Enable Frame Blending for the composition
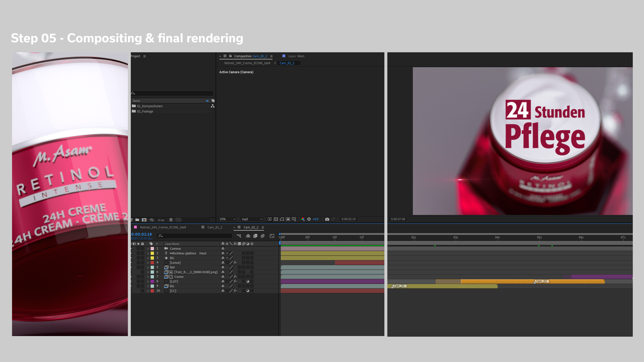The width and height of the screenshot is (644, 362). pyautogui.click(x=255, y=236)
